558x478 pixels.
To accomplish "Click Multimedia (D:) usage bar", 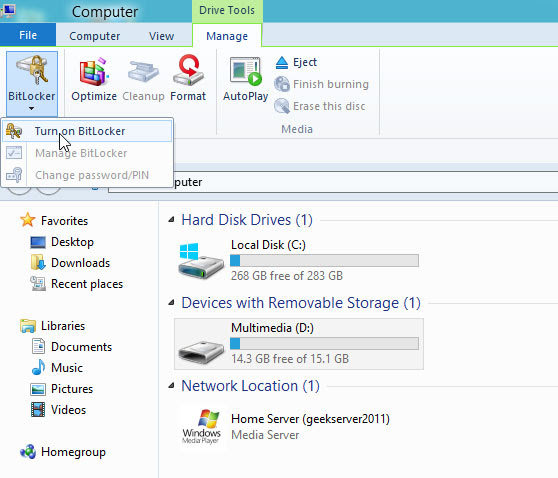I will 324,343.
